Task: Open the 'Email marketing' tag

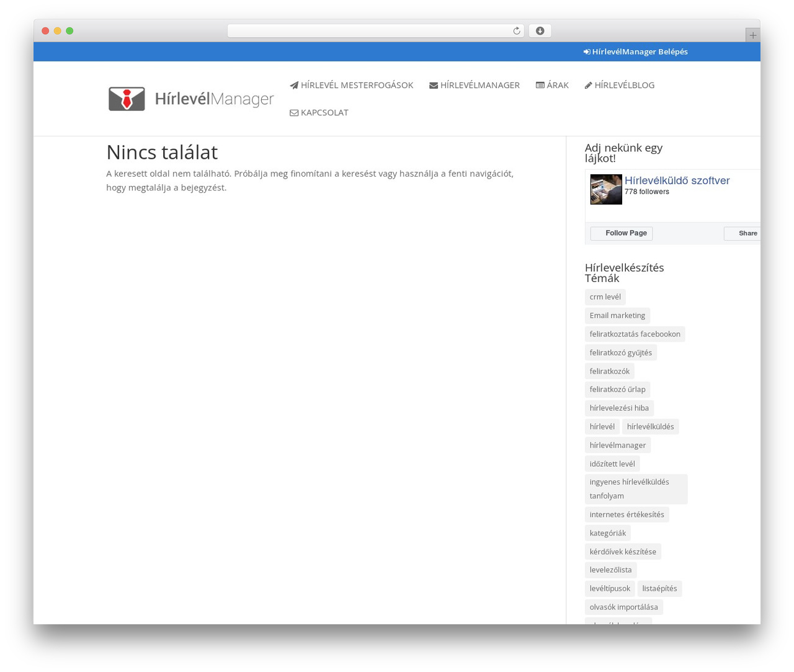Action: [617, 316]
